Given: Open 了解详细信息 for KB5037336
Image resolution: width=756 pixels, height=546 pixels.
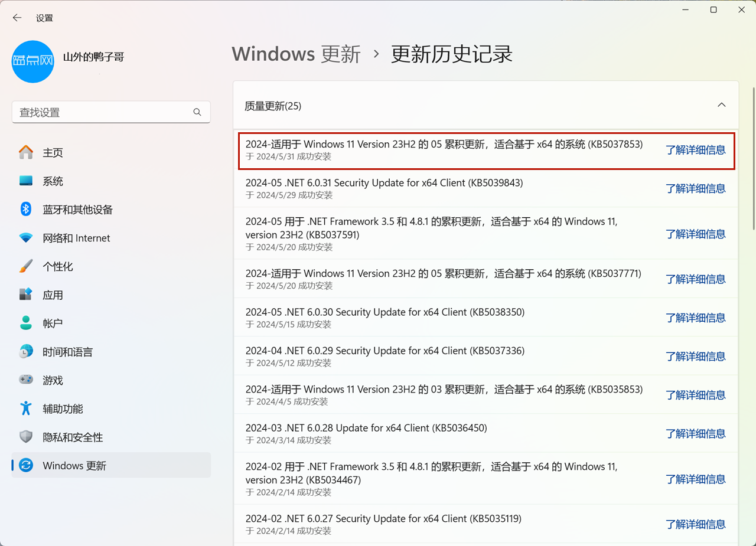Looking at the screenshot, I should click(x=695, y=356).
